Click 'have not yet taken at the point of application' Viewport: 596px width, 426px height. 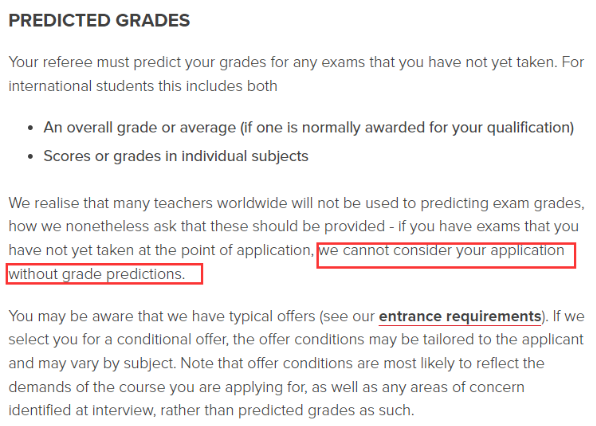tap(161, 250)
